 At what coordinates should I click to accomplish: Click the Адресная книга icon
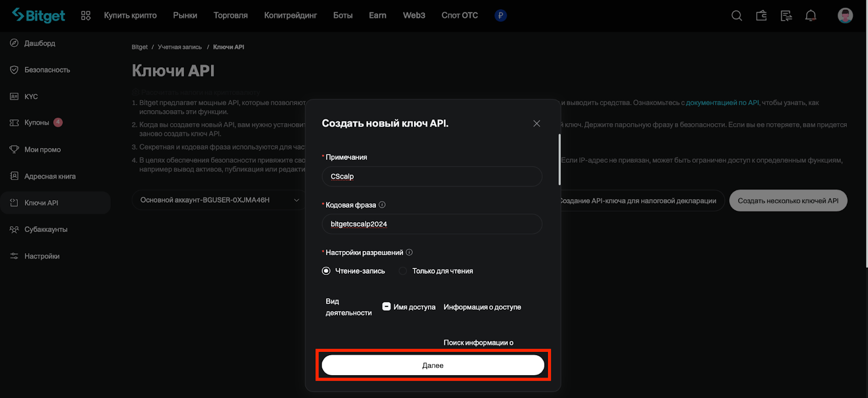pos(14,176)
